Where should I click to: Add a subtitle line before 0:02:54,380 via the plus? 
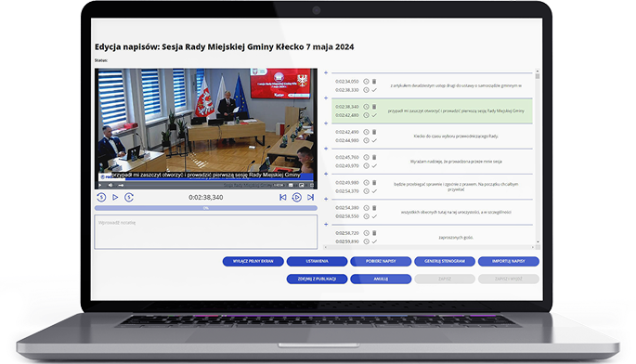pos(326,200)
